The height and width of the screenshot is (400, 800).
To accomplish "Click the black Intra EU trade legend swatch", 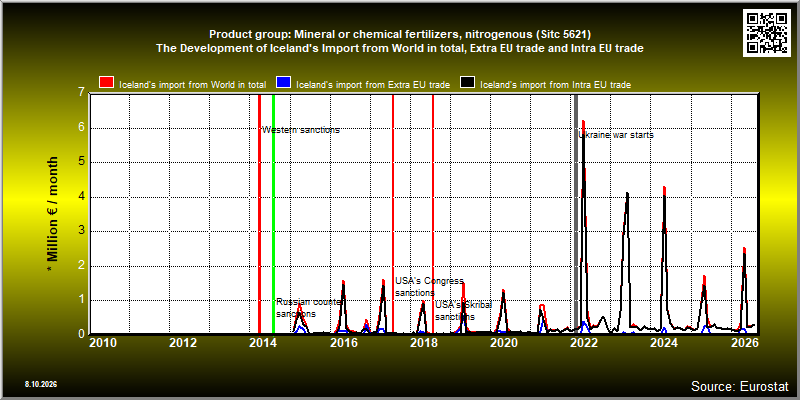I will (x=468, y=83).
